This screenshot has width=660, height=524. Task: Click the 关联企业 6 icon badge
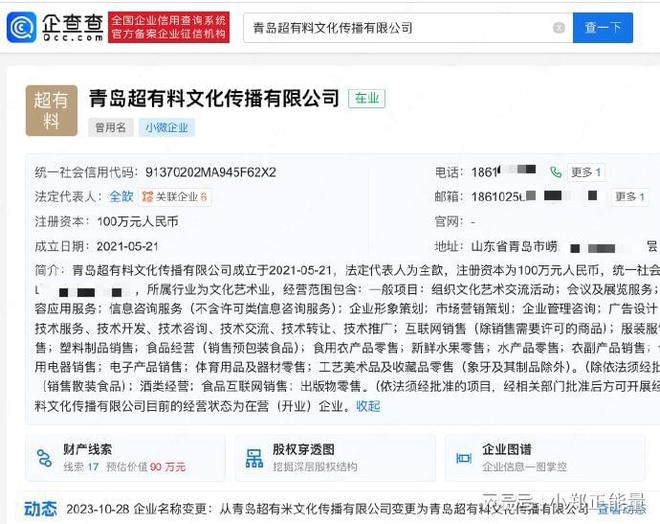click(x=175, y=197)
